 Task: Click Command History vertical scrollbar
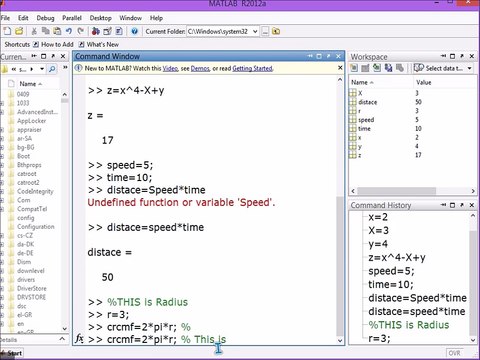(473, 282)
